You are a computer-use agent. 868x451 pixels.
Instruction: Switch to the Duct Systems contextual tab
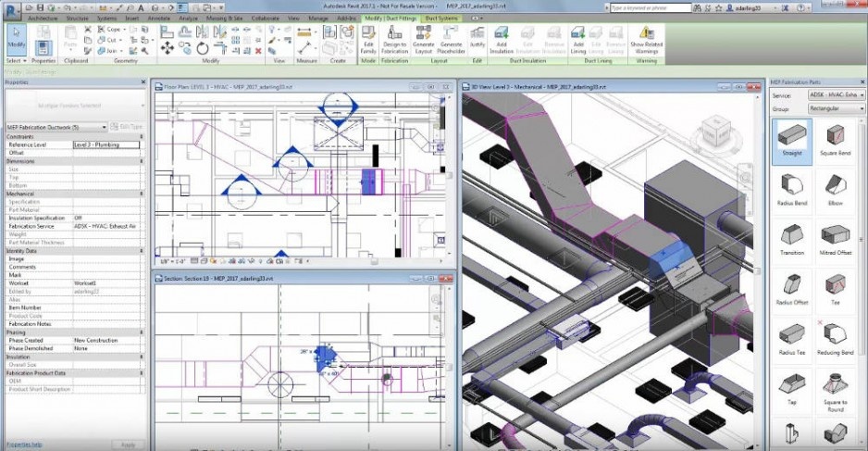pos(441,19)
